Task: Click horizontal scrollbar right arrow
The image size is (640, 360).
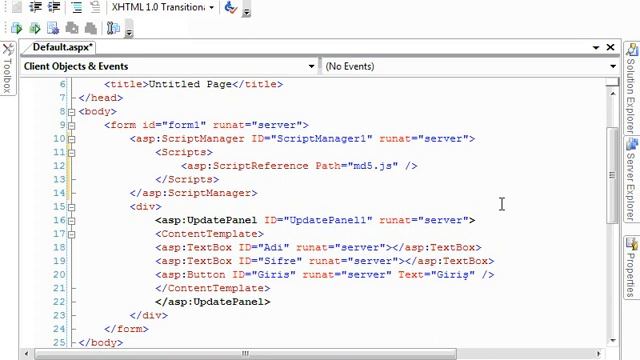Action: pyautogui.click(x=599, y=353)
